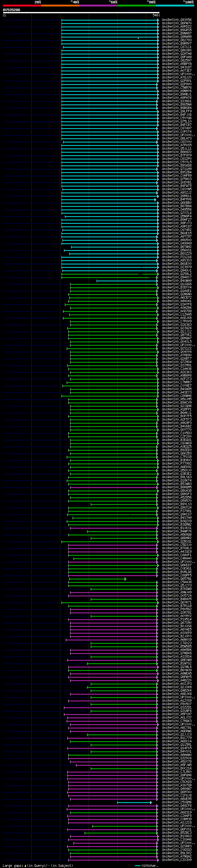Open hit UniRef100_A9PDZ2
The width and height of the screenshot is (197, 868).
177,27
